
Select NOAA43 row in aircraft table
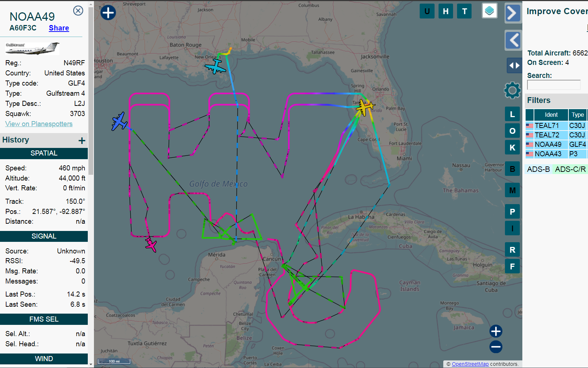point(556,154)
